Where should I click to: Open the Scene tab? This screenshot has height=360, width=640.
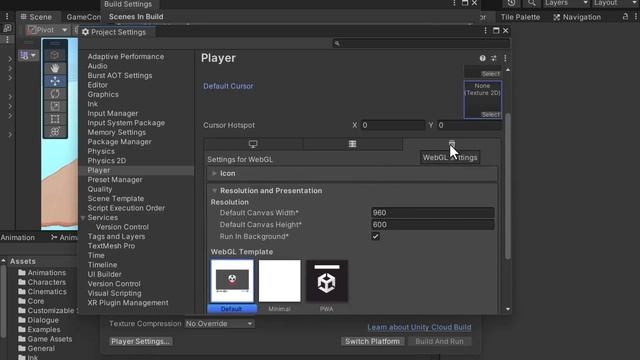[36, 17]
